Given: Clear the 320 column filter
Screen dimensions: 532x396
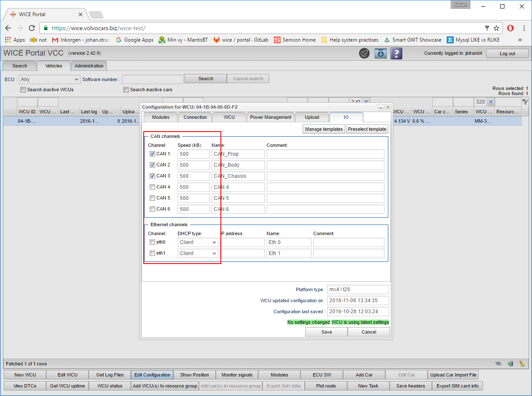Looking at the screenshot, I should pos(490,102).
